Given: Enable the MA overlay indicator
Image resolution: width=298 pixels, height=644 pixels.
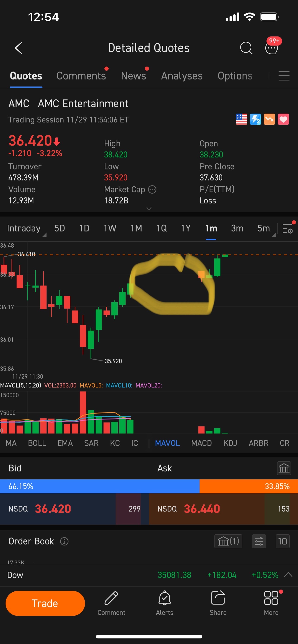Looking at the screenshot, I should pos(11,443).
